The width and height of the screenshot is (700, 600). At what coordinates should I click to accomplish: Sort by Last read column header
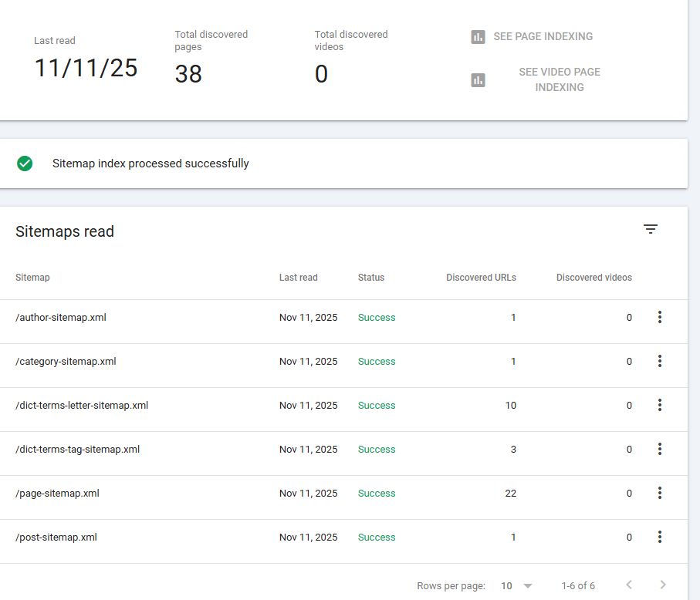click(x=298, y=278)
